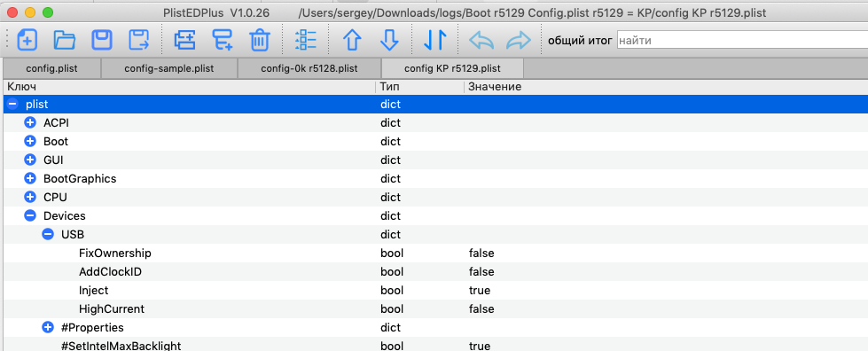Select the FixOwnership row

(x=435, y=253)
